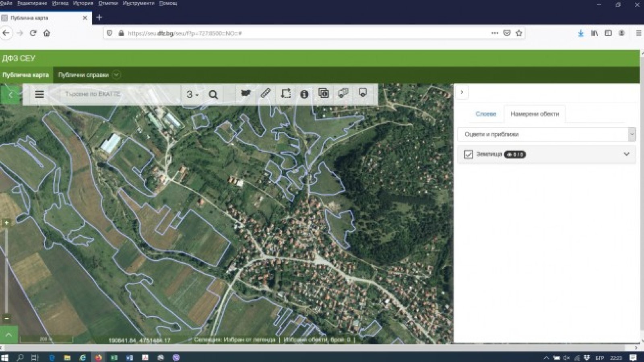This screenshot has width=644, height=362.
Task: Click the zoom out minus button
Action: tap(6, 318)
